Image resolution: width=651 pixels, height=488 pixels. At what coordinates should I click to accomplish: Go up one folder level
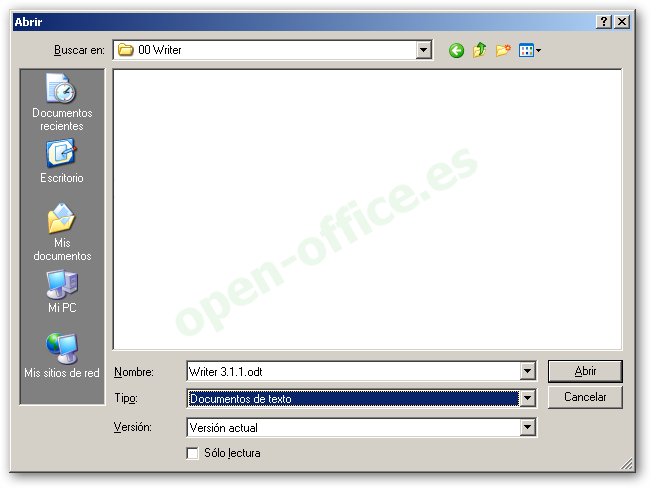coord(479,51)
